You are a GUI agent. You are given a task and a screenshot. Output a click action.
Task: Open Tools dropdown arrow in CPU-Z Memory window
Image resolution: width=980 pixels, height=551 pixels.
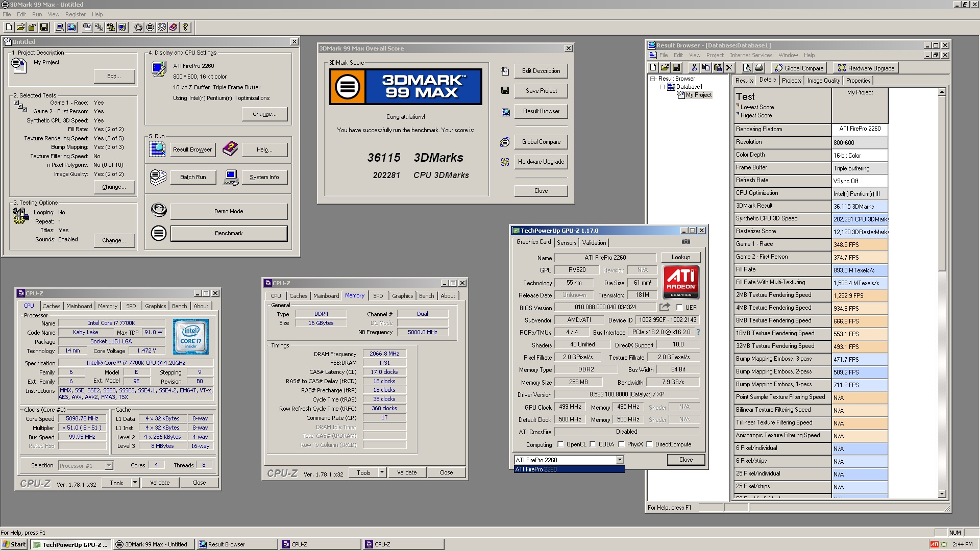click(382, 472)
